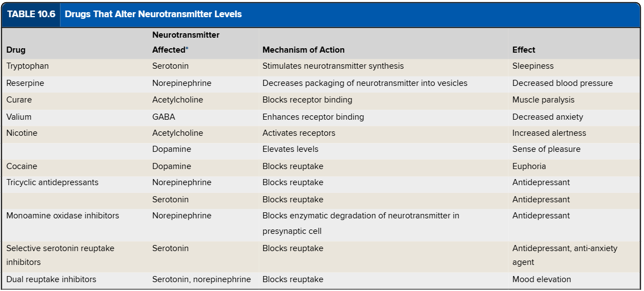Click the asterisk footnote link after "Affected"
The height and width of the screenshot is (291, 644).
(187, 49)
